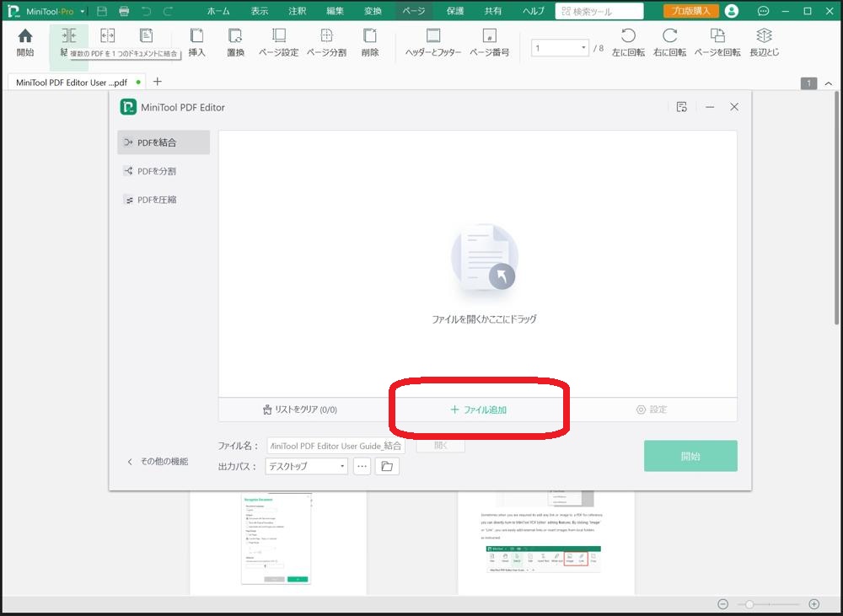Open ヘッダーとフッター header and footer tool

coord(433,43)
